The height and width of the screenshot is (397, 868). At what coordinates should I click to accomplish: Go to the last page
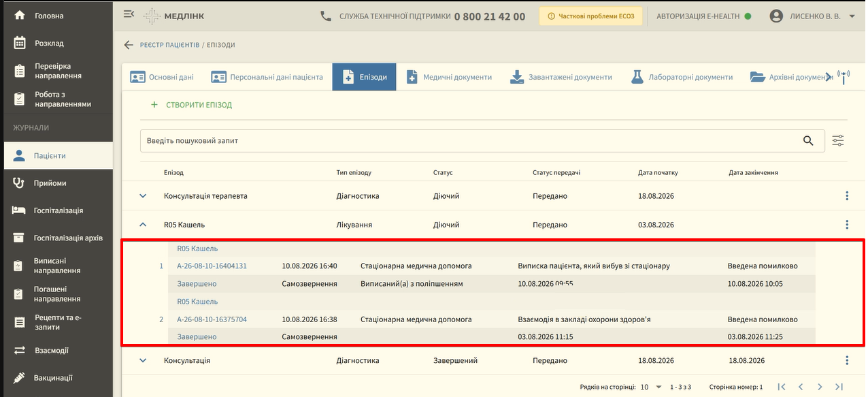click(839, 387)
